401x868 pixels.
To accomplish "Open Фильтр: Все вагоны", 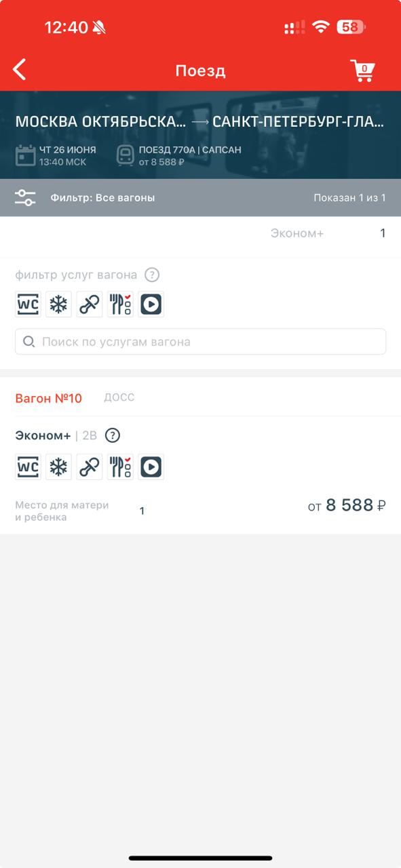I will pos(102,198).
